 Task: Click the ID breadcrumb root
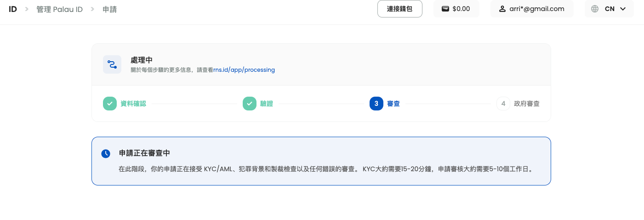point(13,9)
